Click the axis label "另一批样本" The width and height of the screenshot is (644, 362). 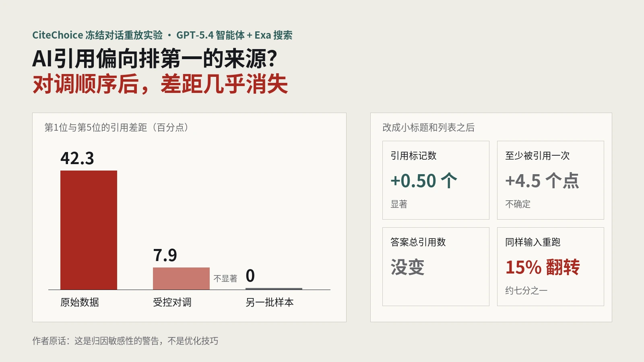click(270, 302)
